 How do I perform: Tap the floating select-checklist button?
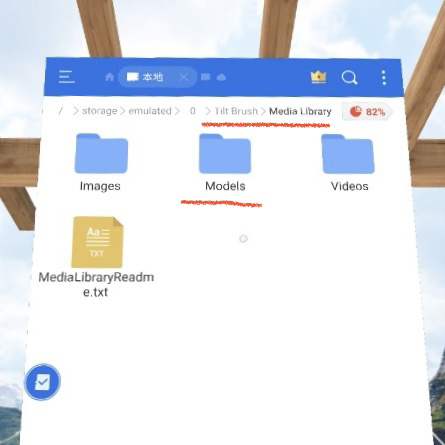tap(43, 382)
